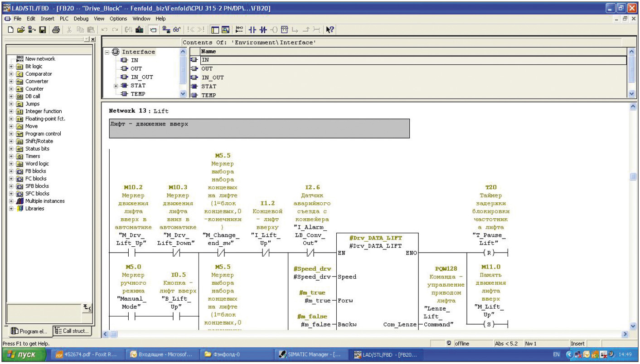Open the Insert menu

tap(47, 19)
